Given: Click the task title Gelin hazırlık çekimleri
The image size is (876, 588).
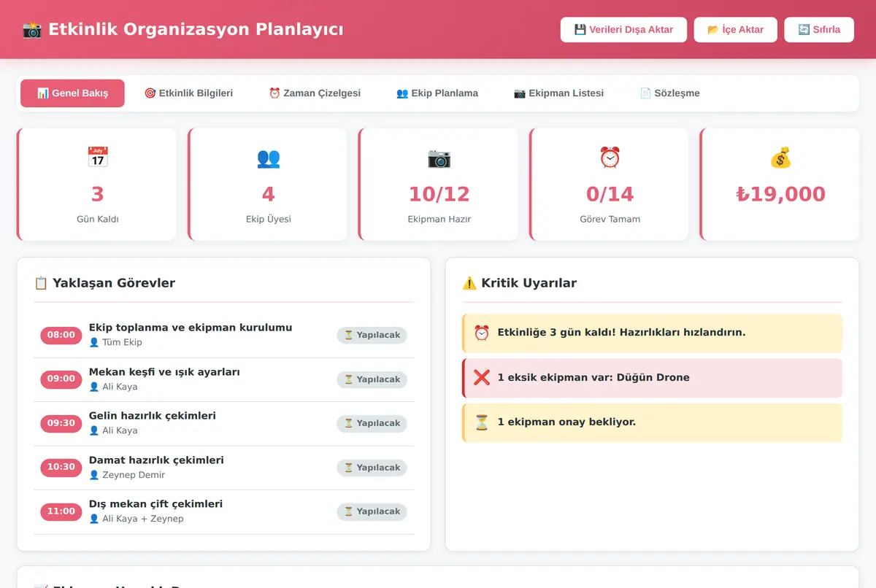Looking at the screenshot, I should pyautogui.click(x=153, y=416).
